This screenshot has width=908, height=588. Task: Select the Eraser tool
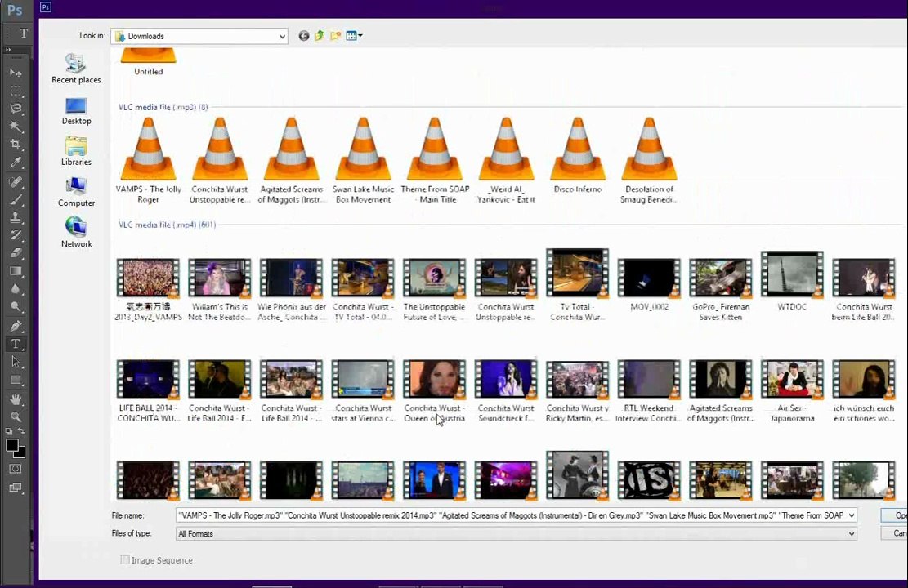tap(16, 253)
